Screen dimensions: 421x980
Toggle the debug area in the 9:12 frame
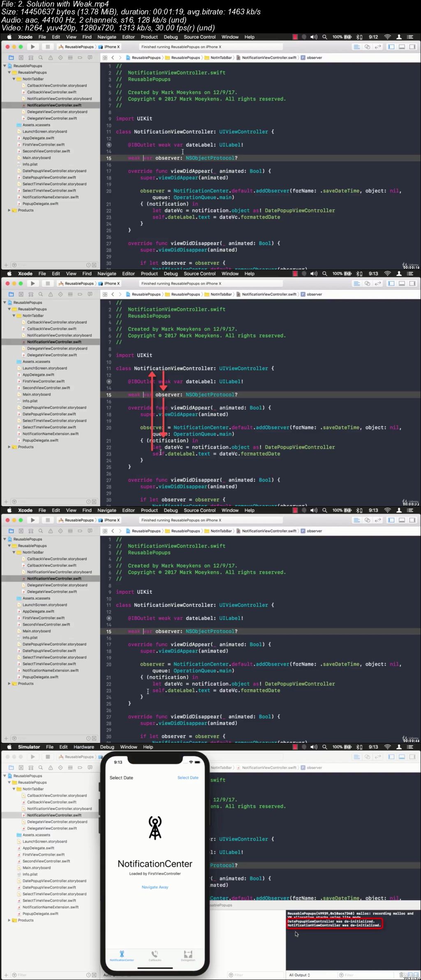click(402, 47)
